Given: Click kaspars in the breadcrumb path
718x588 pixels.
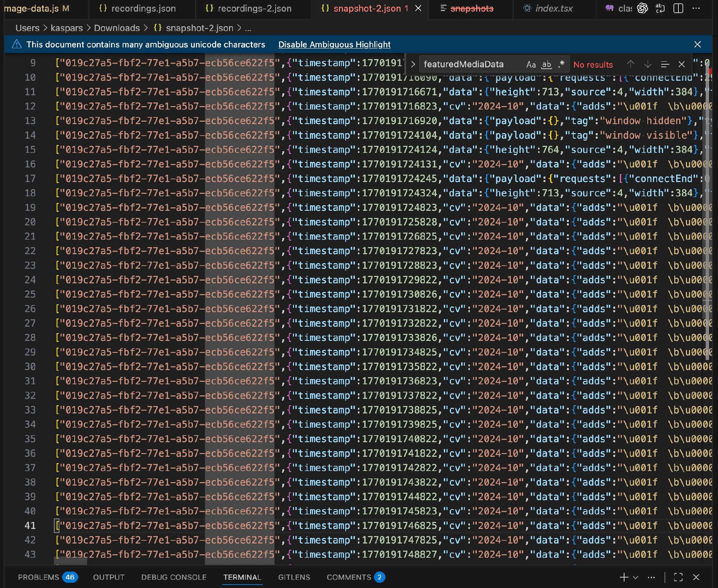Looking at the screenshot, I should 67,28.
